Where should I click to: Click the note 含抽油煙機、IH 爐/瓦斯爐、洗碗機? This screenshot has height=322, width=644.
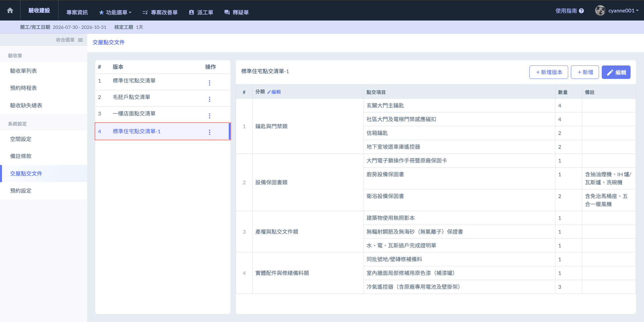608,178
